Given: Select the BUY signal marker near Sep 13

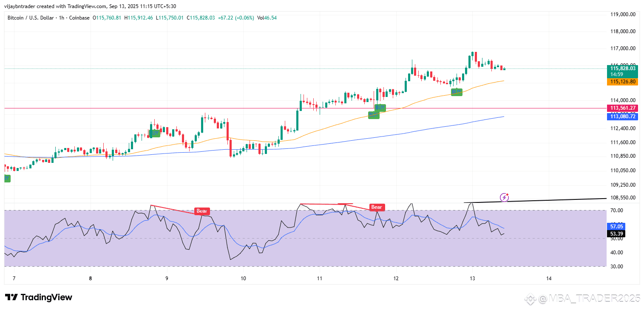Looking at the screenshot, I should pyautogui.click(x=457, y=91).
